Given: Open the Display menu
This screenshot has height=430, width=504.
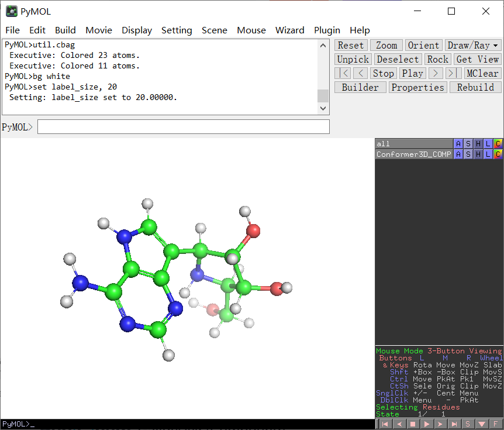Looking at the screenshot, I should (137, 30).
